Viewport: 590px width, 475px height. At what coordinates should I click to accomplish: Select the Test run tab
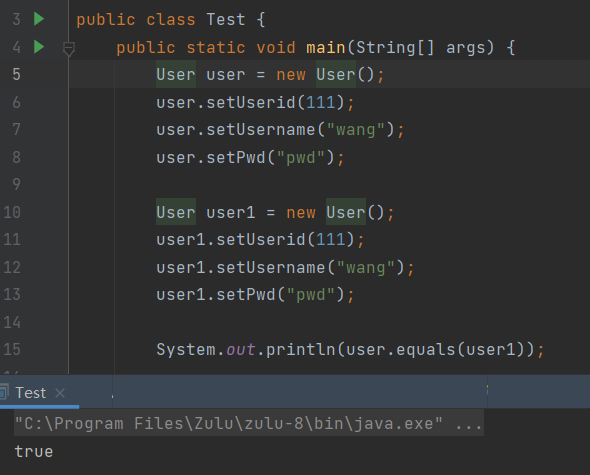(30, 393)
